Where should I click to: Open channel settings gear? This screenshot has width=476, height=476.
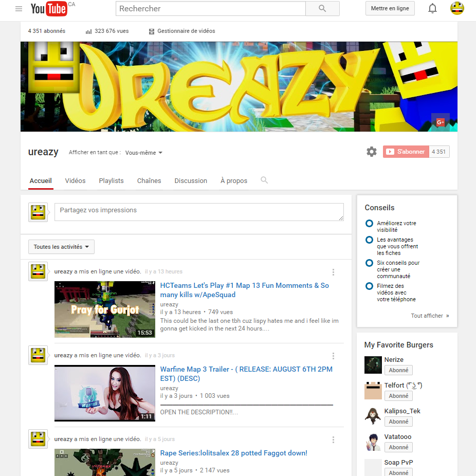[371, 152]
